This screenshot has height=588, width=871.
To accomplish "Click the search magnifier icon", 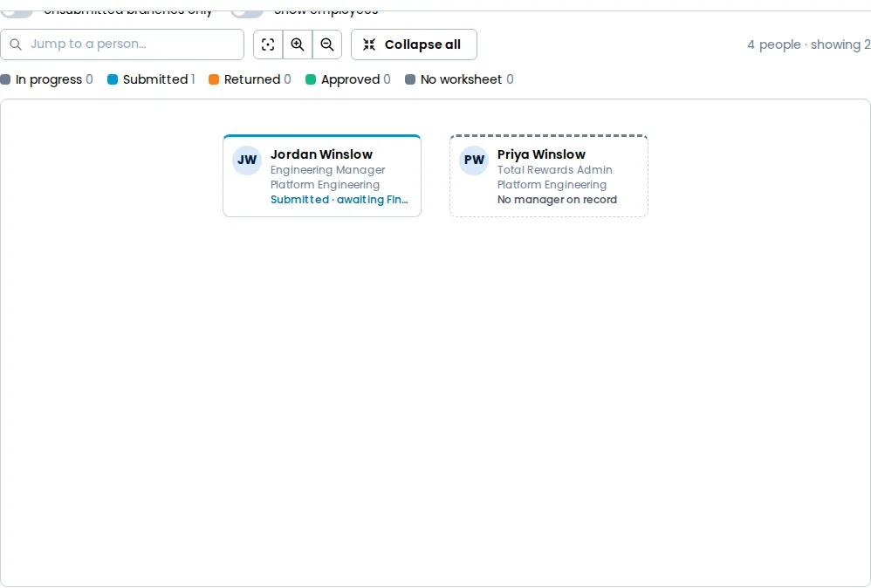I will [x=16, y=44].
